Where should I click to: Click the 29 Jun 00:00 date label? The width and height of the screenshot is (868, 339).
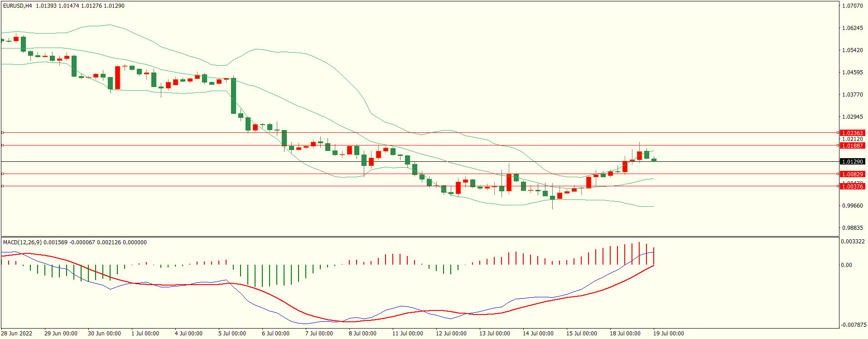tap(61, 334)
